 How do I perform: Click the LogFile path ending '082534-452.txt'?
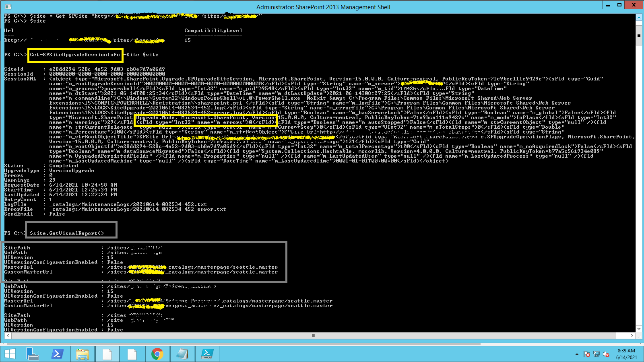point(128,204)
